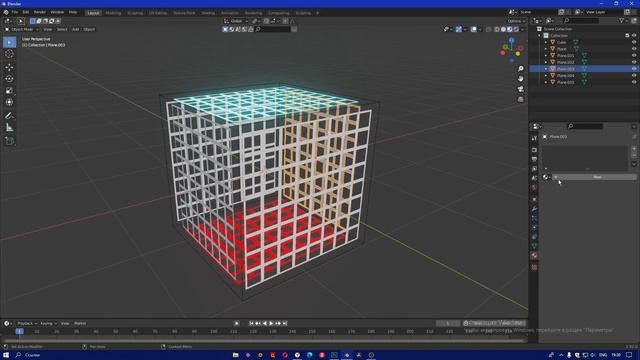The width and height of the screenshot is (640, 360).
Task: Open the Output properties tab
Action: (x=534, y=159)
